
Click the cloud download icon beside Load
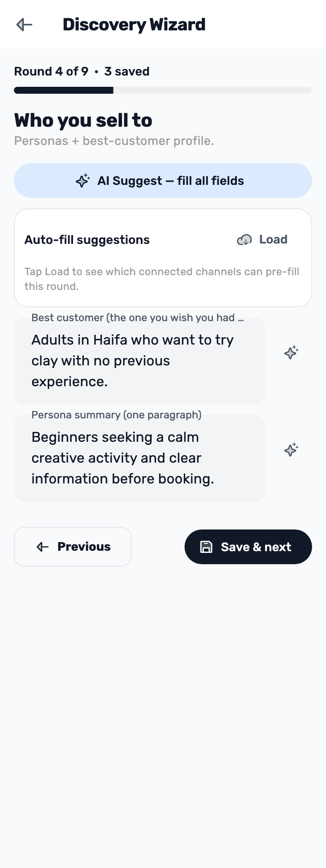coord(244,240)
